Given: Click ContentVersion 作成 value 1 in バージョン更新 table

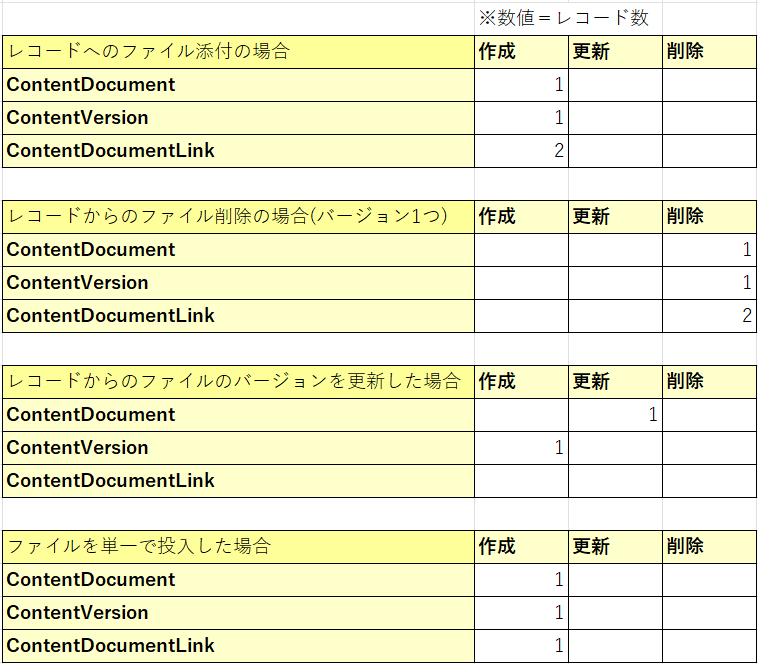Looking at the screenshot, I should click(x=521, y=448).
